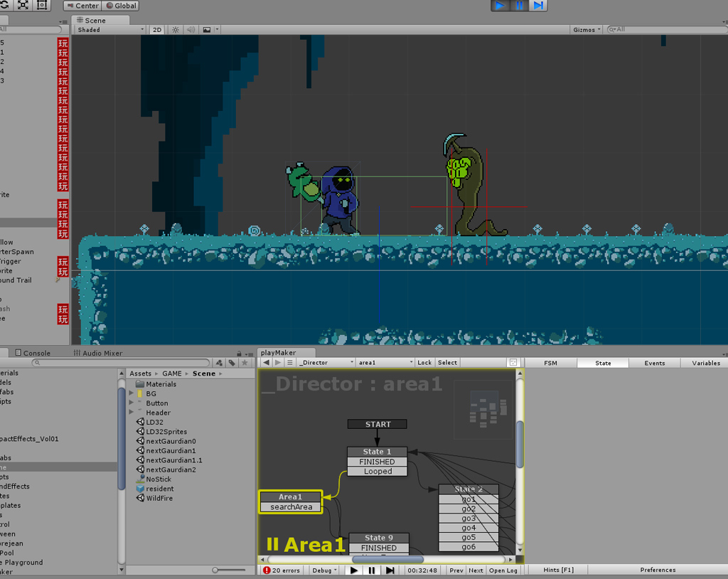Click the Search by Label tag icon
Image resolution: width=728 pixels, height=579 pixels.
[232, 363]
